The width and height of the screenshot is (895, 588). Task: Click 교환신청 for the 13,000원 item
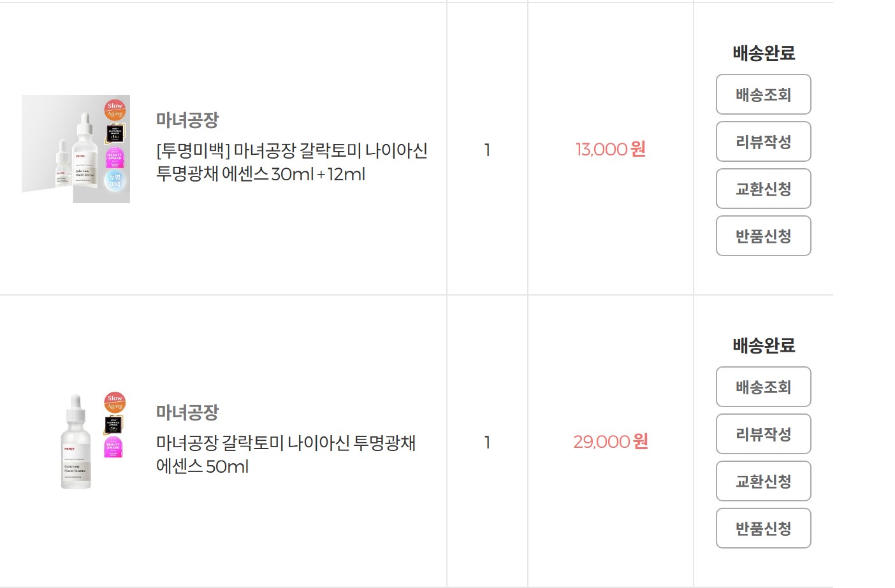pyautogui.click(x=764, y=189)
